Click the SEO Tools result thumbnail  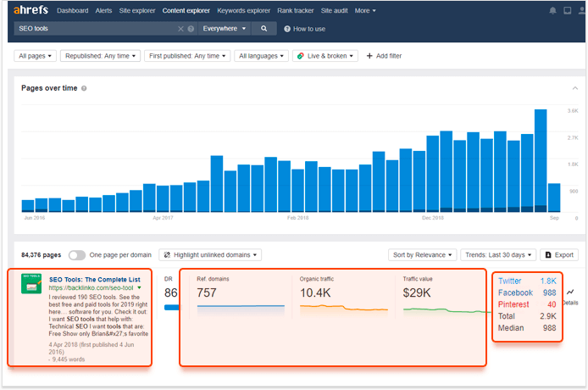pyautogui.click(x=31, y=284)
